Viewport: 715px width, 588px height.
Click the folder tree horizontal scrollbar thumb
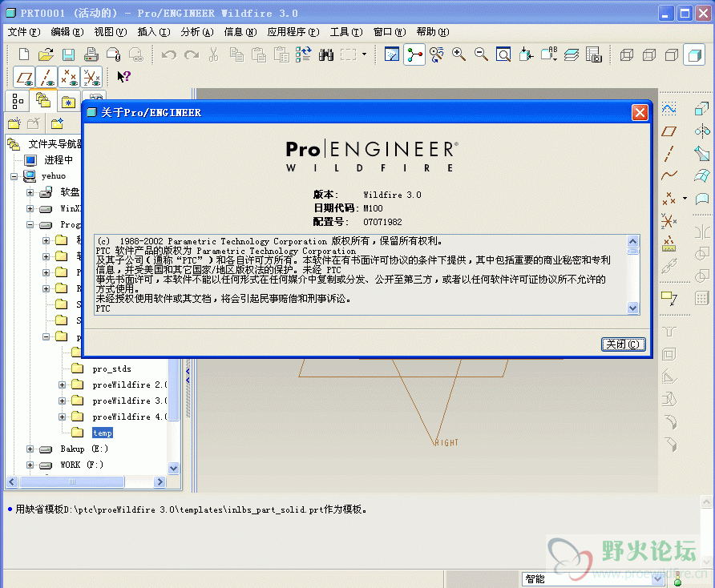point(71,481)
